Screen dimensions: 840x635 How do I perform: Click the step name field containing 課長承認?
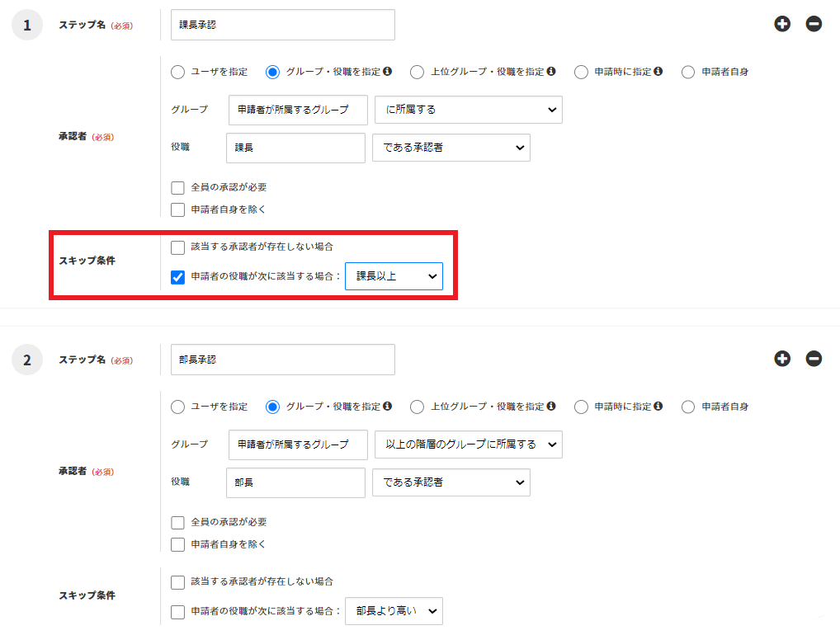pos(282,25)
